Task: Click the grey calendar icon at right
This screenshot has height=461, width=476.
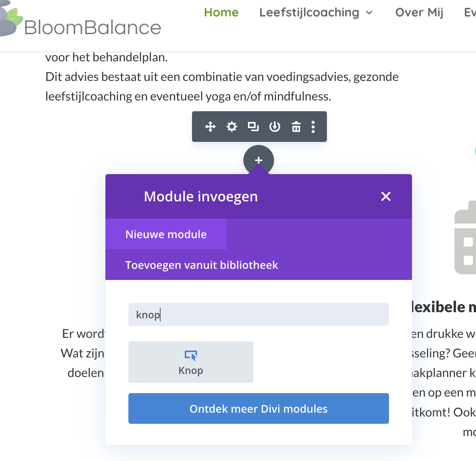Action: [466, 242]
